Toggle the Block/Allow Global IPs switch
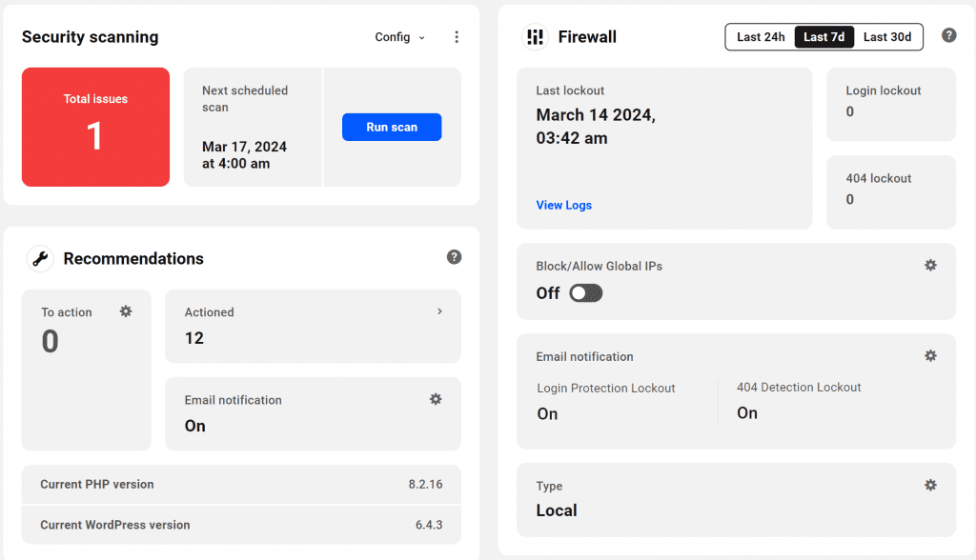Viewport: 976px width, 560px height. point(586,293)
